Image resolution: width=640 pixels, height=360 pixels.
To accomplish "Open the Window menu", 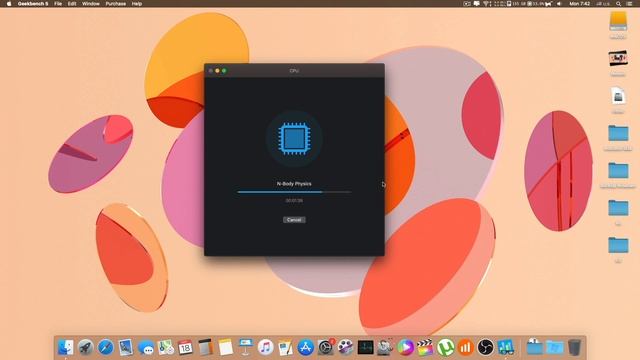I will point(91,4).
